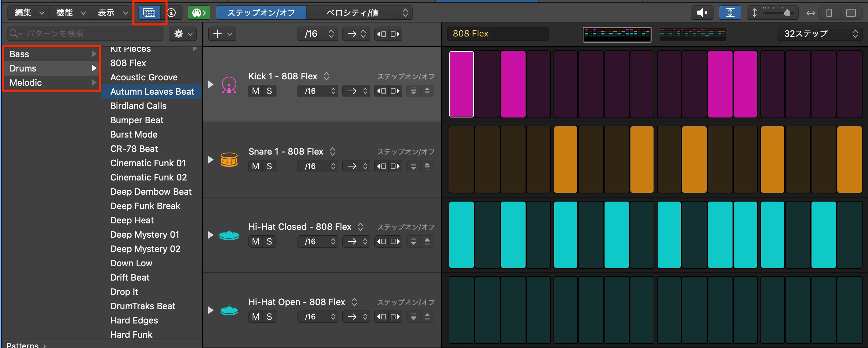Open the pattern playback direction arrow dropdown
Image resolution: width=868 pixels, height=348 pixels.
coord(356,34)
